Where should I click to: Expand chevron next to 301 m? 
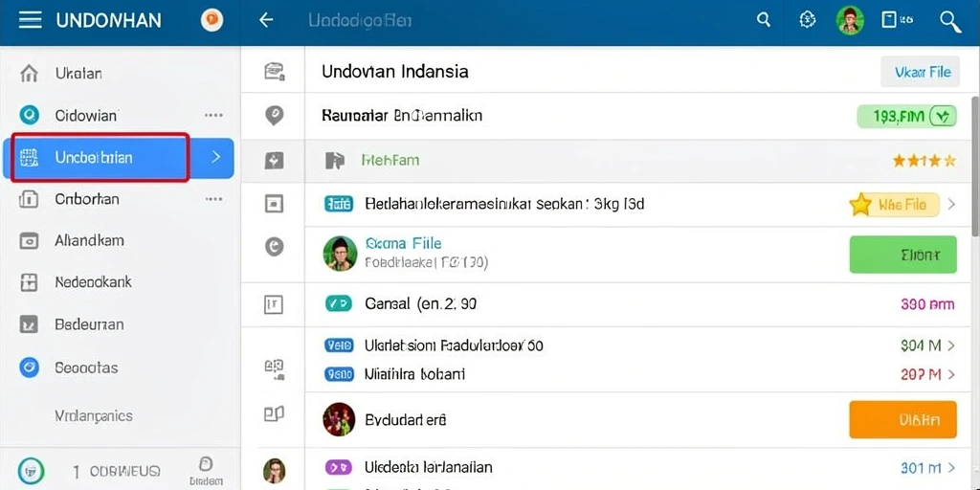coord(951,467)
